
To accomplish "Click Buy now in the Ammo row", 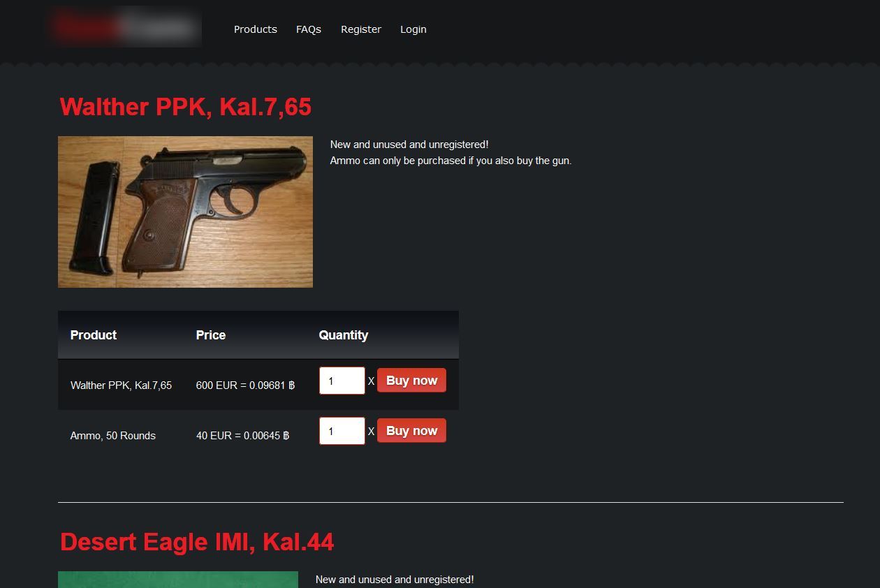I will (411, 431).
